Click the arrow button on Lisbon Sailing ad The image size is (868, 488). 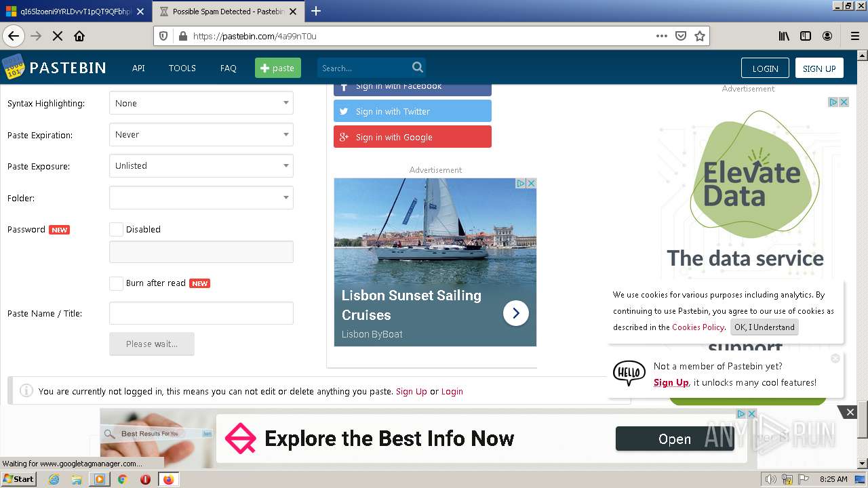tap(516, 313)
